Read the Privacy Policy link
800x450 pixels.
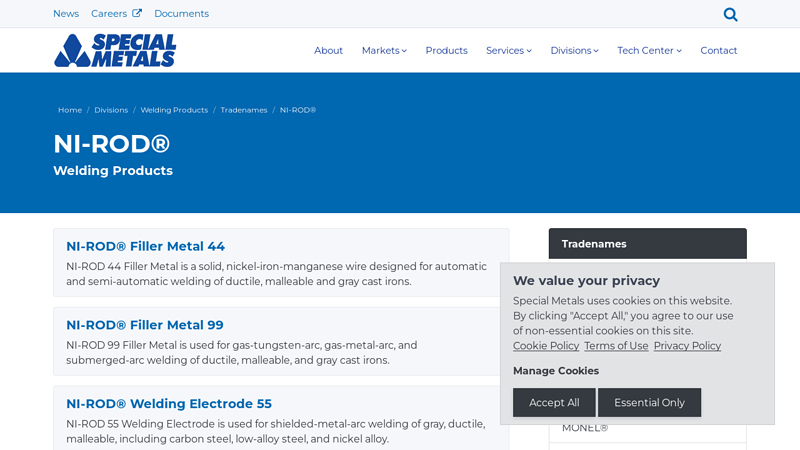(687, 346)
